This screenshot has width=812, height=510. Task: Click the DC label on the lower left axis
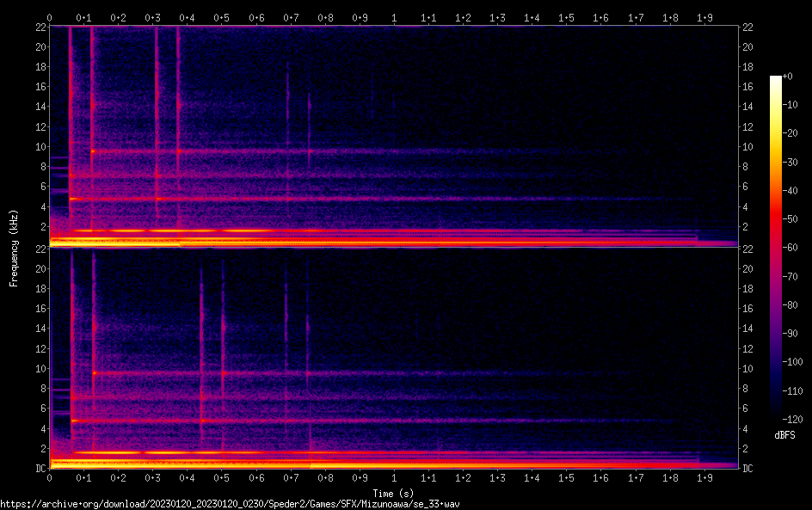pos(40,469)
